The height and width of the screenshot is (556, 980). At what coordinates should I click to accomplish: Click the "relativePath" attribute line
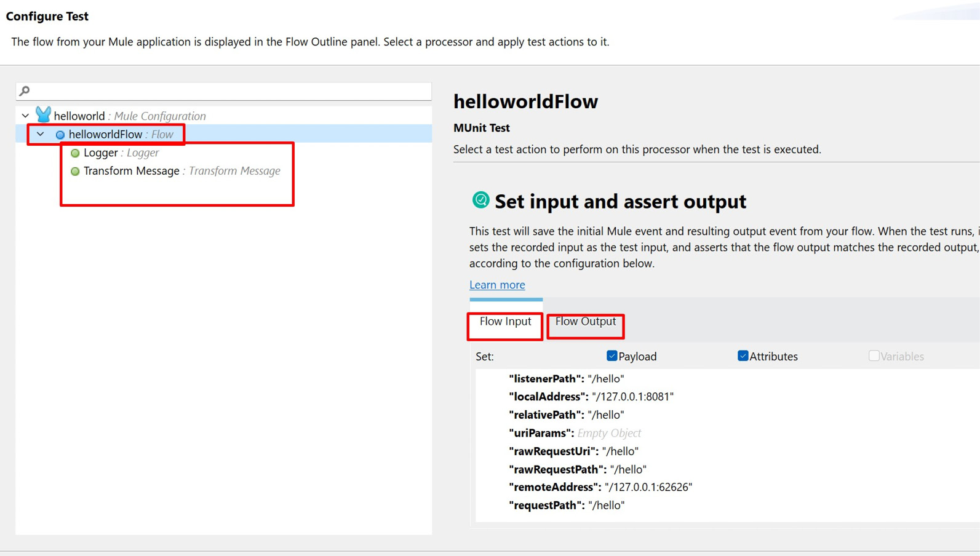click(x=567, y=415)
